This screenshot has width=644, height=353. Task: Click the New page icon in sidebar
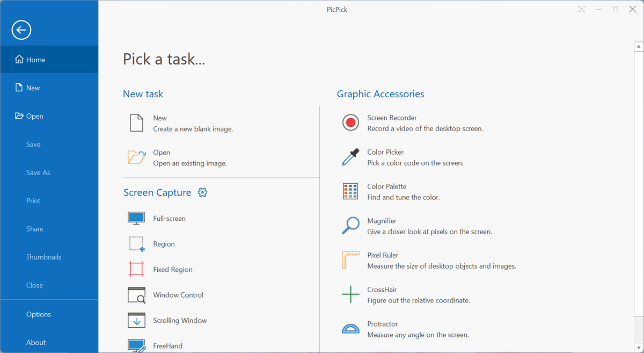19,88
